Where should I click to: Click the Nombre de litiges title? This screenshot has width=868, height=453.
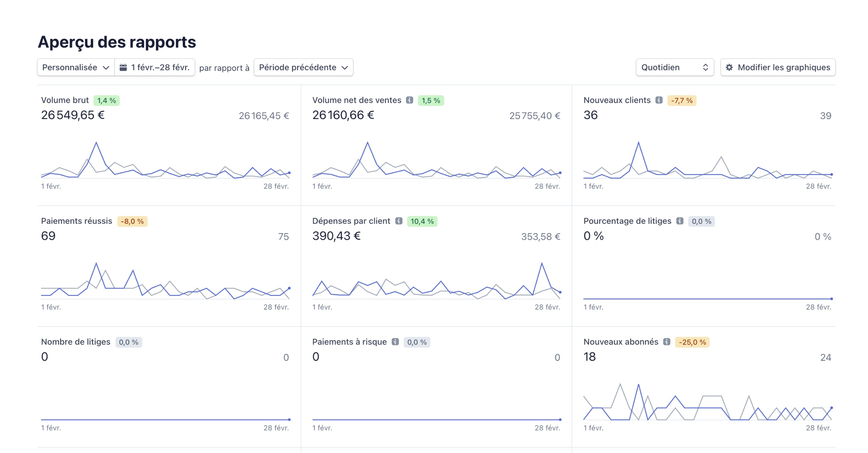(x=76, y=342)
